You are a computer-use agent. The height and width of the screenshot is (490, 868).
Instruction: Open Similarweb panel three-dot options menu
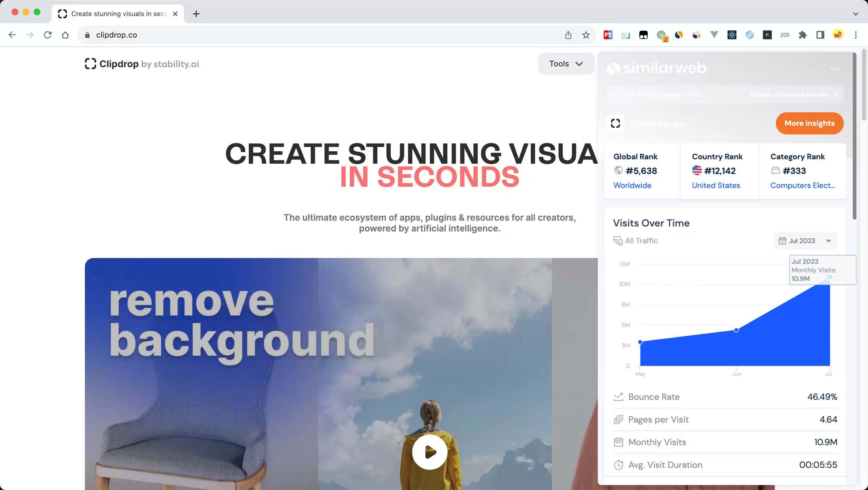point(835,68)
